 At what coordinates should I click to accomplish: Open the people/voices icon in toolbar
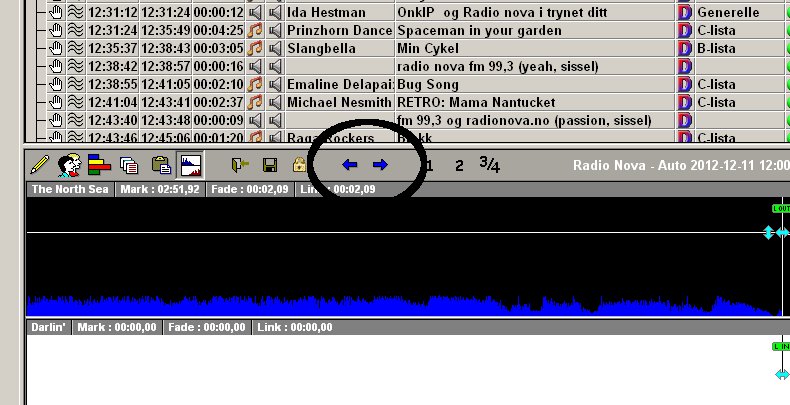click(x=69, y=165)
